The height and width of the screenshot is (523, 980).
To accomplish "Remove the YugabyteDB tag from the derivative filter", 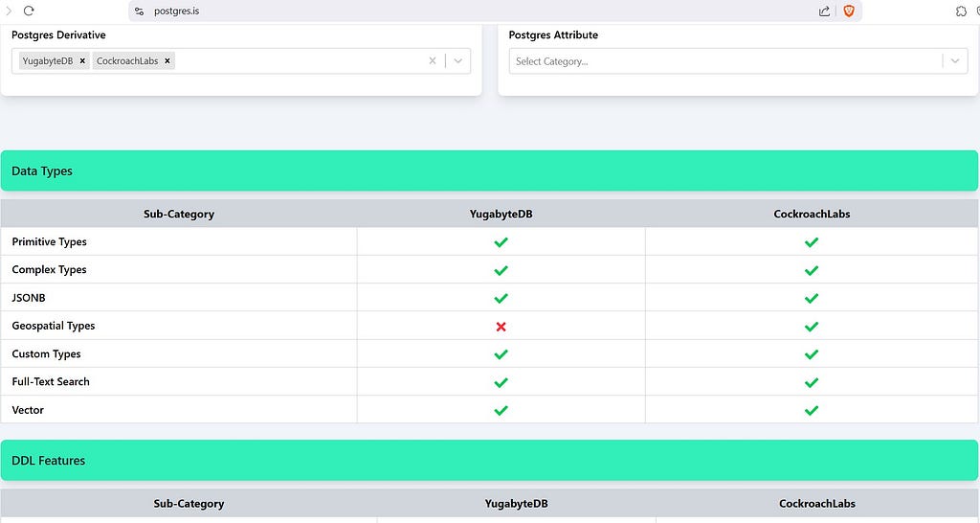I will click(82, 60).
